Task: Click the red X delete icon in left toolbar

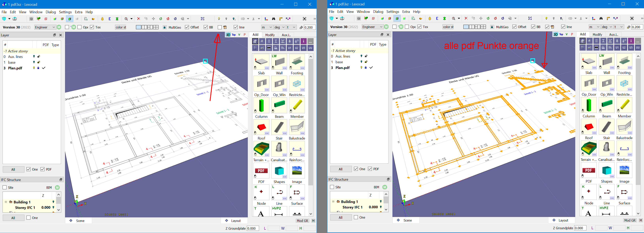Action: point(139,19)
